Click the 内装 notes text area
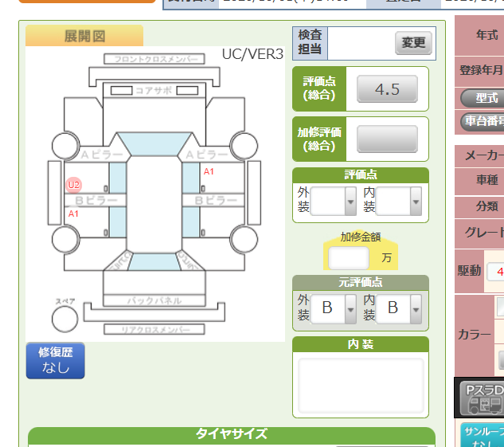Viewport: 504px width, 447px height. pyautogui.click(x=361, y=386)
